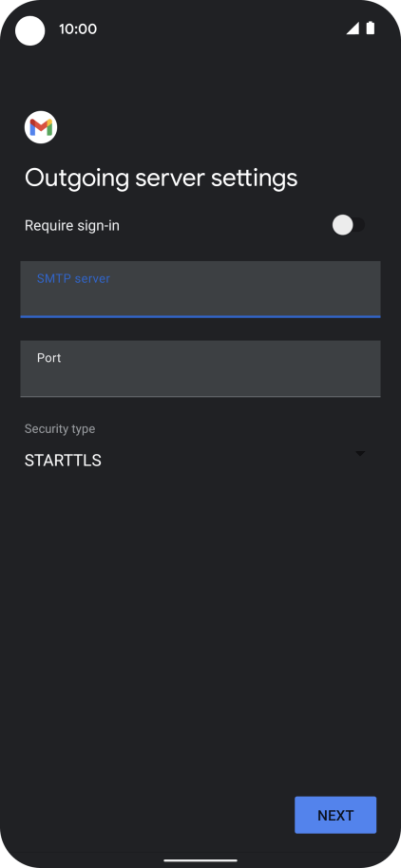Focus the SMTP server input field

tap(200, 289)
